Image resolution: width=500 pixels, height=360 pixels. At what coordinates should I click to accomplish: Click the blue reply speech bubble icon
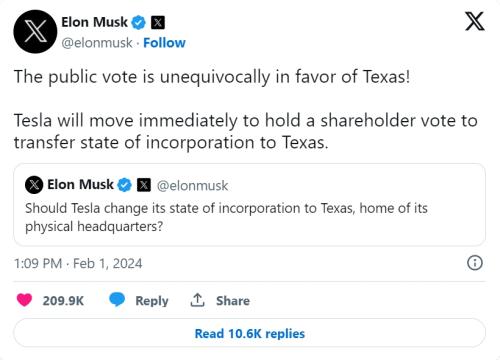tap(117, 300)
